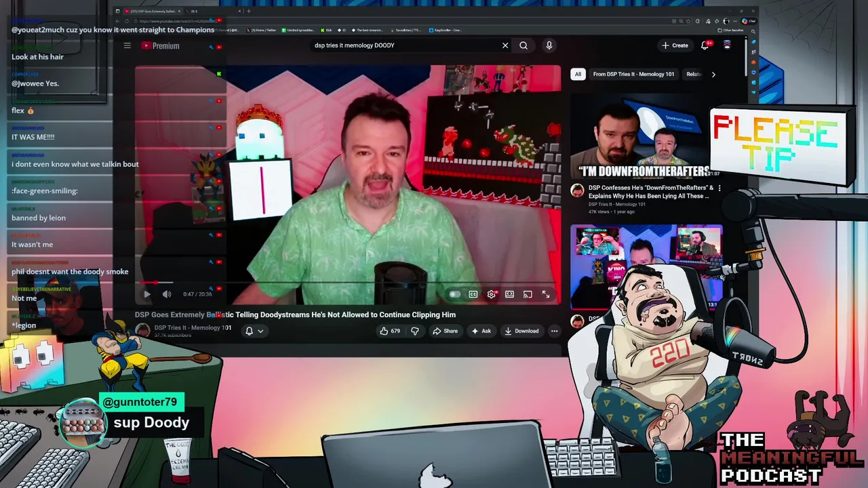The image size is (868, 488).
Task: Switch to theater mode
Action: tap(509, 294)
